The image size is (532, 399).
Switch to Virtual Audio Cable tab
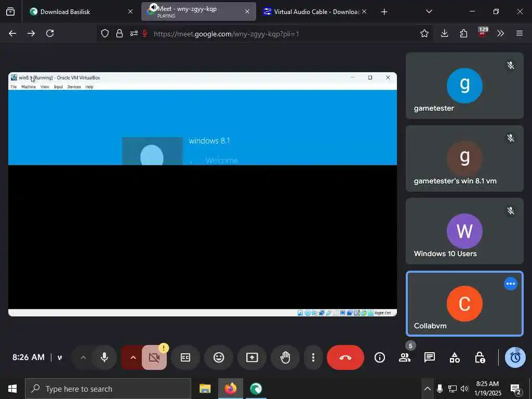[315, 11]
